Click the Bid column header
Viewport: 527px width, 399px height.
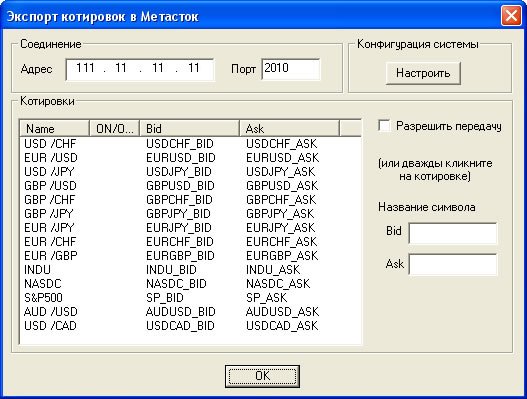[x=189, y=128]
